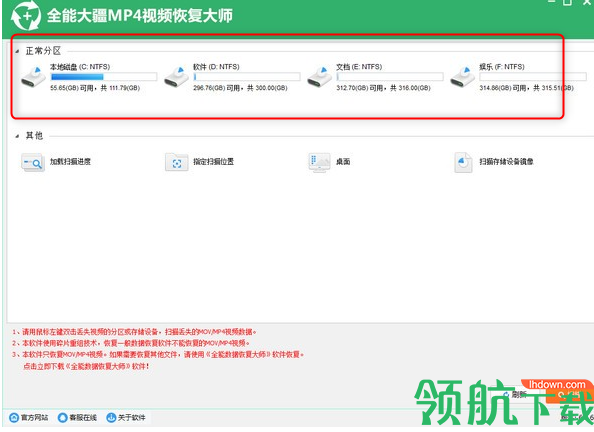
Task: Click the app logo in the title bar
Action: tap(25, 16)
